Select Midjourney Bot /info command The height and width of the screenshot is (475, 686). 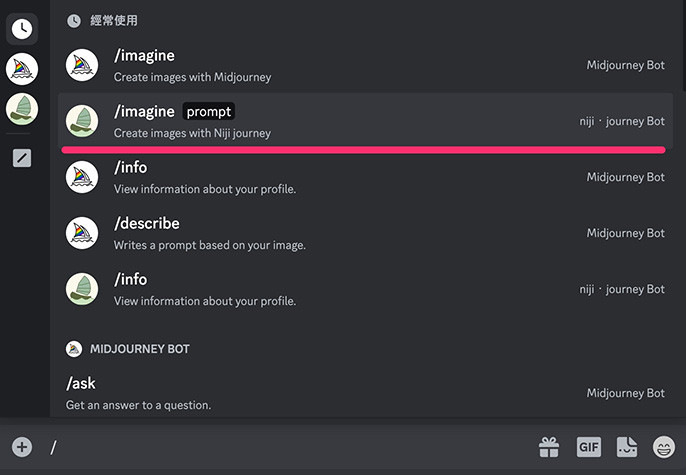365,177
